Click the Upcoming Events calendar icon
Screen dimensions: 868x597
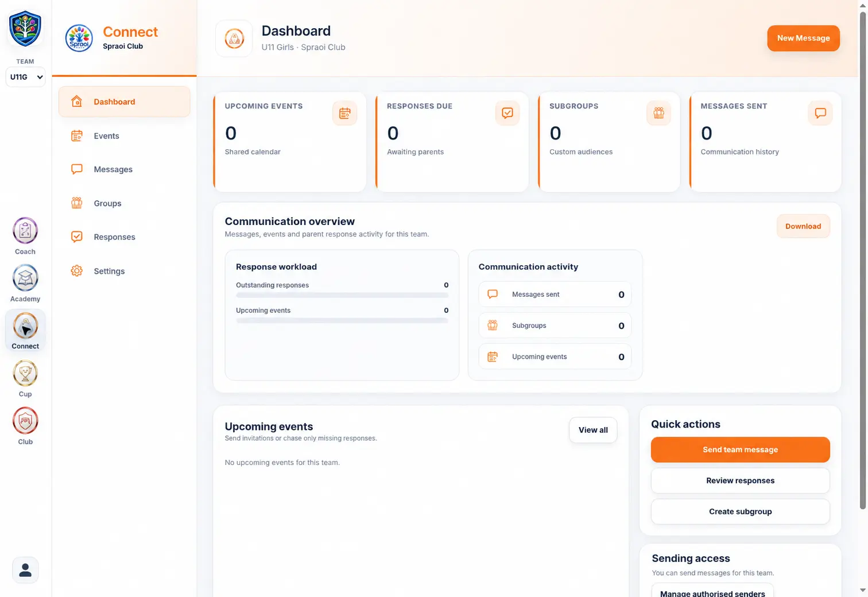tap(344, 113)
